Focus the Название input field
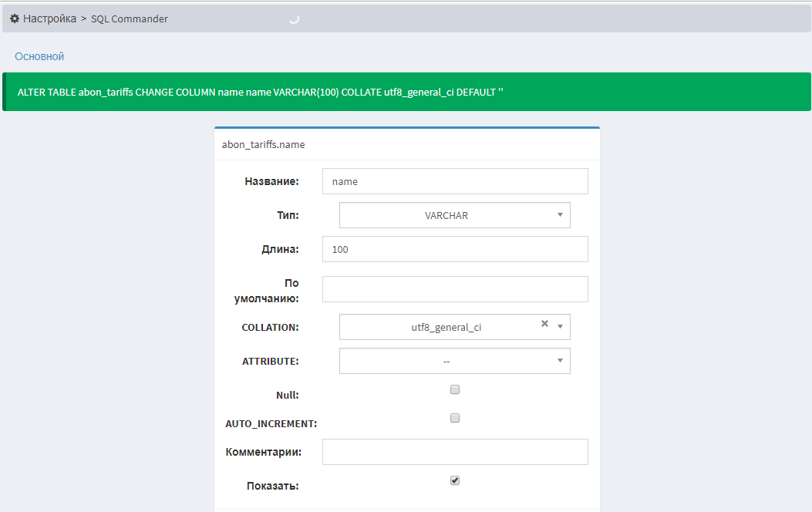This screenshot has width=812, height=512. (454, 181)
